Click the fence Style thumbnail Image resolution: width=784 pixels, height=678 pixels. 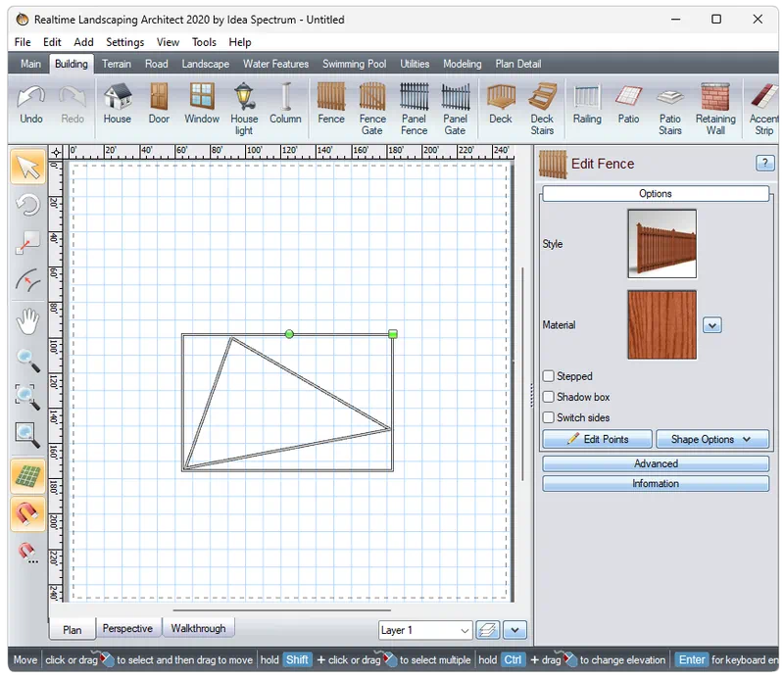point(662,244)
